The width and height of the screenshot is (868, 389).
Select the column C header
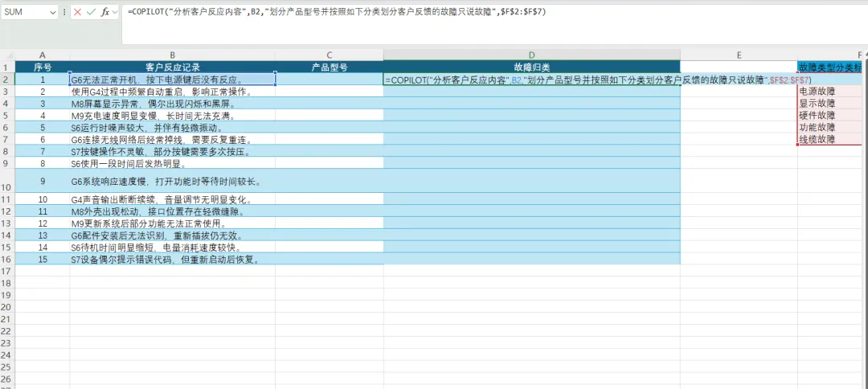[330, 55]
